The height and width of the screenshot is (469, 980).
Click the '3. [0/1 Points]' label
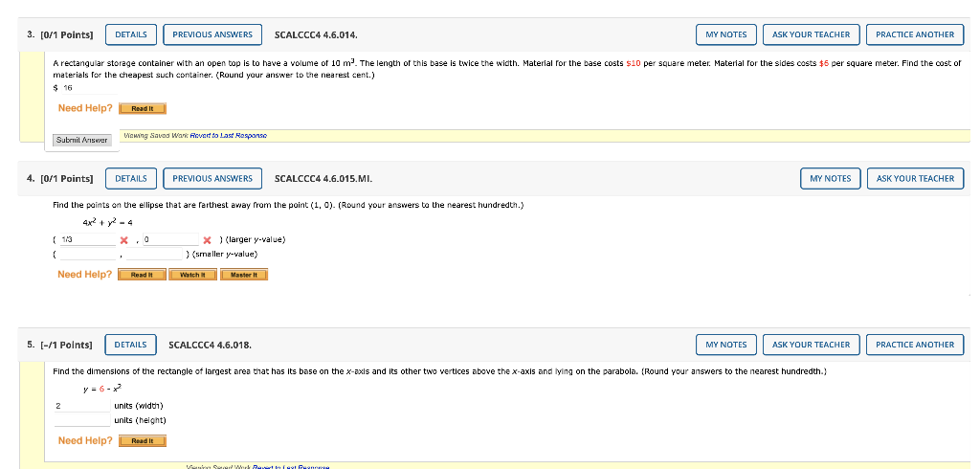click(x=60, y=35)
